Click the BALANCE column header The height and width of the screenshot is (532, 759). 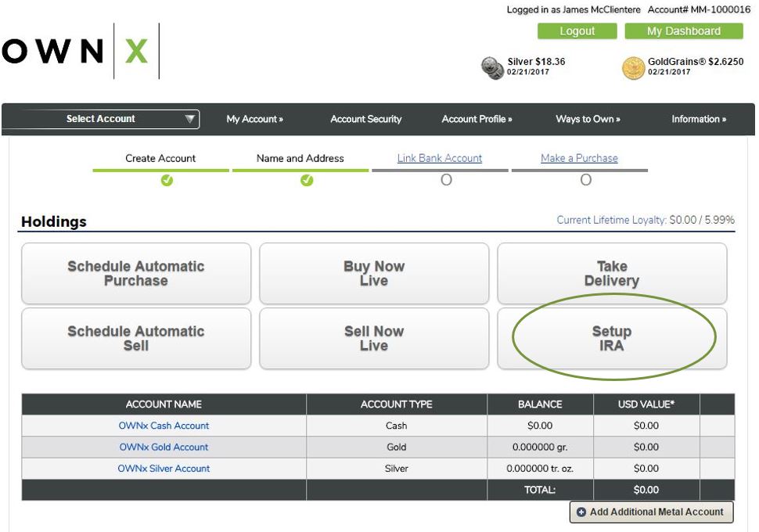pos(540,404)
